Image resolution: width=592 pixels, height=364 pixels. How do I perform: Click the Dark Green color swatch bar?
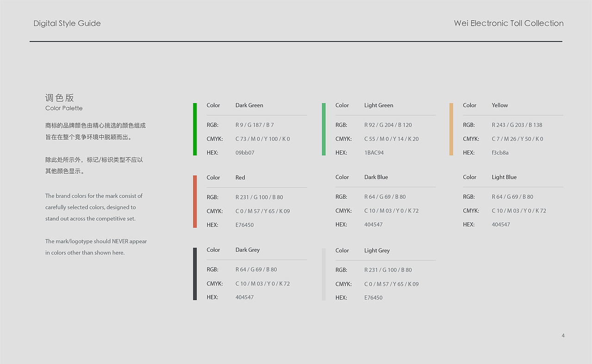pyautogui.click(x=195, y=129)
